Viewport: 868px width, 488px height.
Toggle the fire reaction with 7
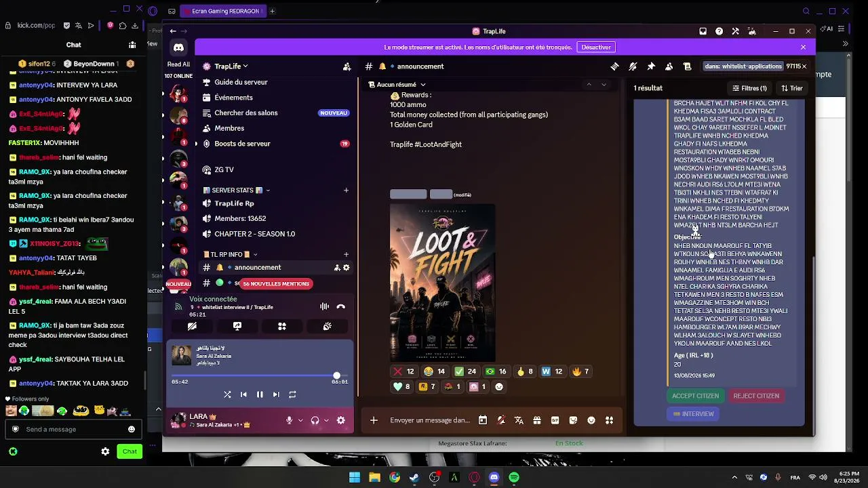point(580,371)
